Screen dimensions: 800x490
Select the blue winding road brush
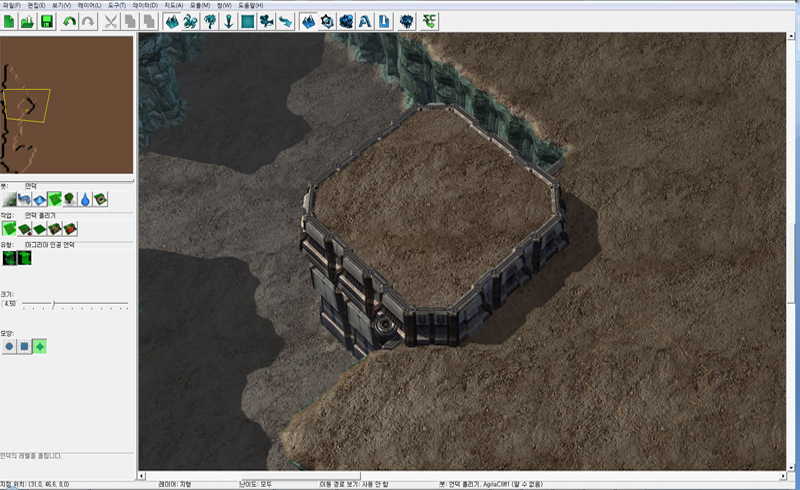[x=24, y=199]
